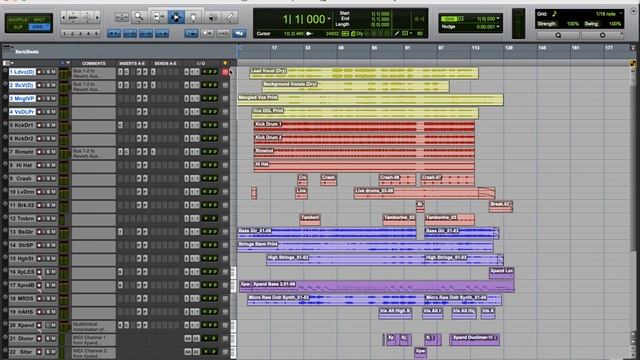The height and width of the screenshot is (360, 640).
Task: Click the Lead Vocal (Dry) clip
Action: click(x=364, y=73)
